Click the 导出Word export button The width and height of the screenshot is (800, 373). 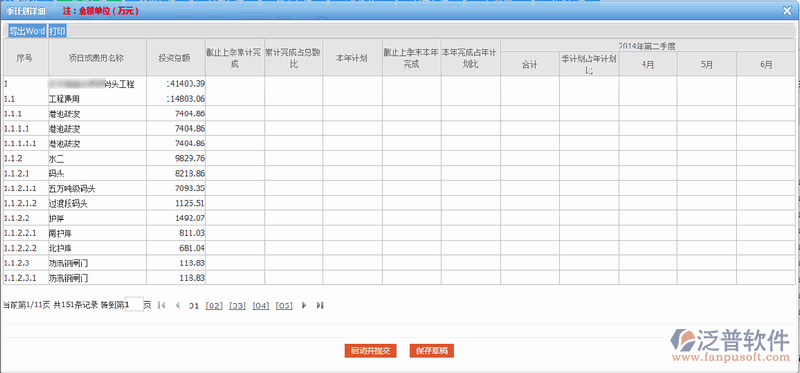point(28,31)
